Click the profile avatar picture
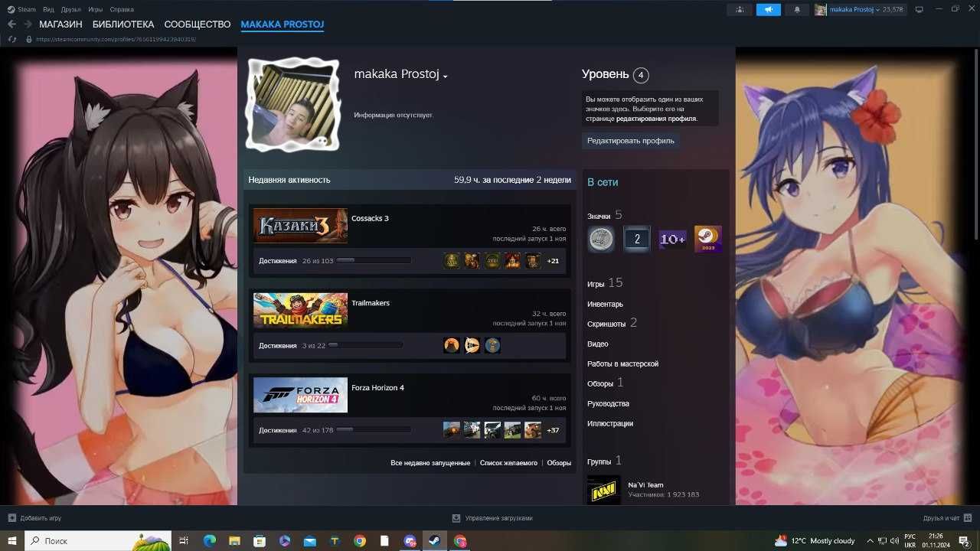The image size is (980, 551). click(x=292, y=105)
